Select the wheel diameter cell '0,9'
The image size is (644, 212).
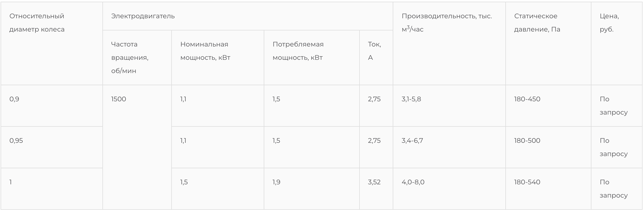click(14, 99)
